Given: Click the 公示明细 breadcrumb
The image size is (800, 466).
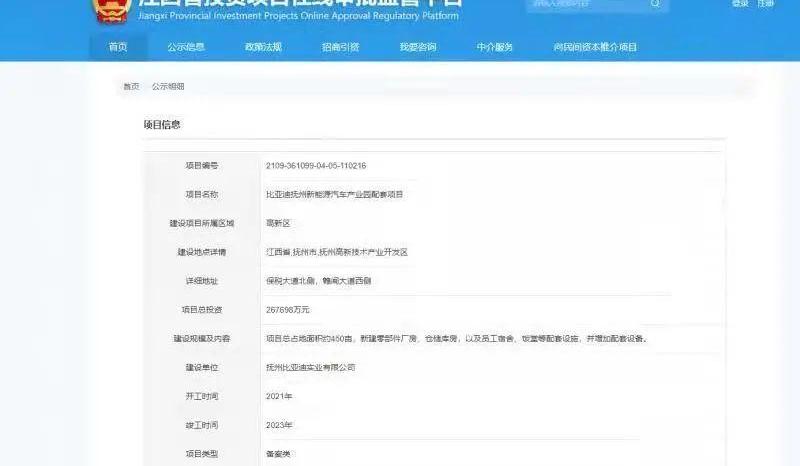Looking at the screenshot, I should point(168,86).
